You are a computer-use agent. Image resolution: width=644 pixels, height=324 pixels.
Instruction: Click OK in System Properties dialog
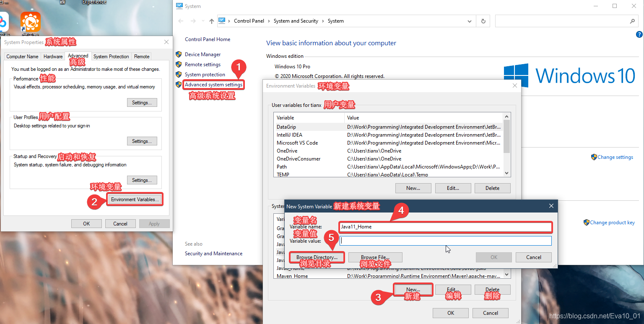(86, 224)
